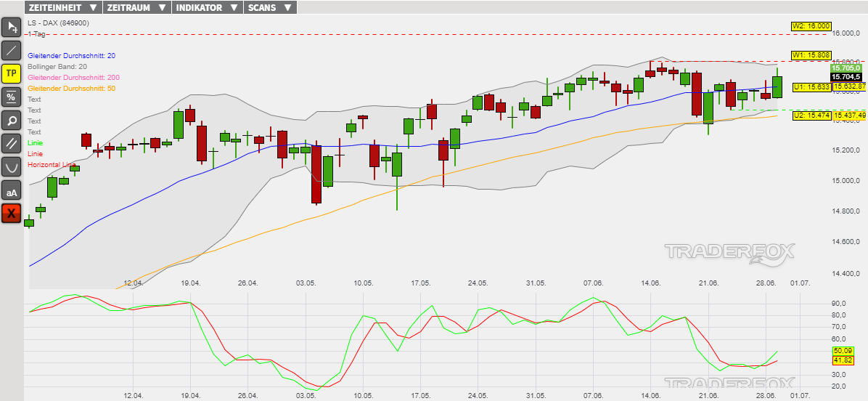Select the aA text annotation tool
The height and width of the screenshot is (401, 868).
(x=12, y=190)
